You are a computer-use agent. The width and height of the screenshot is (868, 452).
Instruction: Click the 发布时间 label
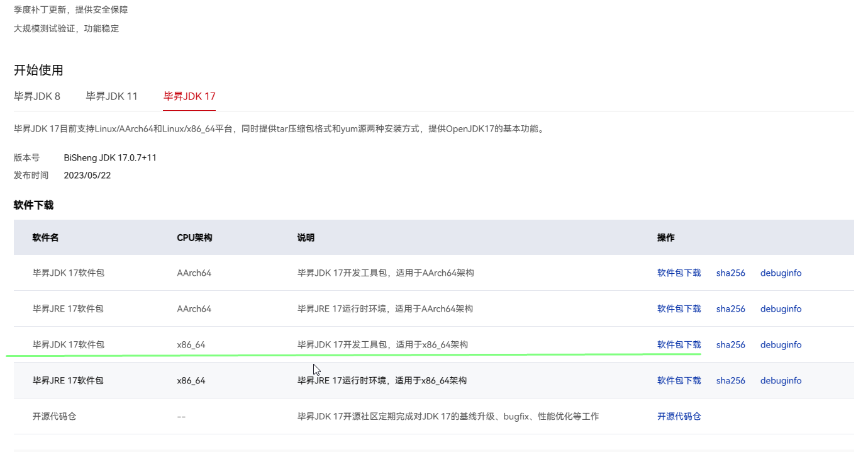pos(31,176)
